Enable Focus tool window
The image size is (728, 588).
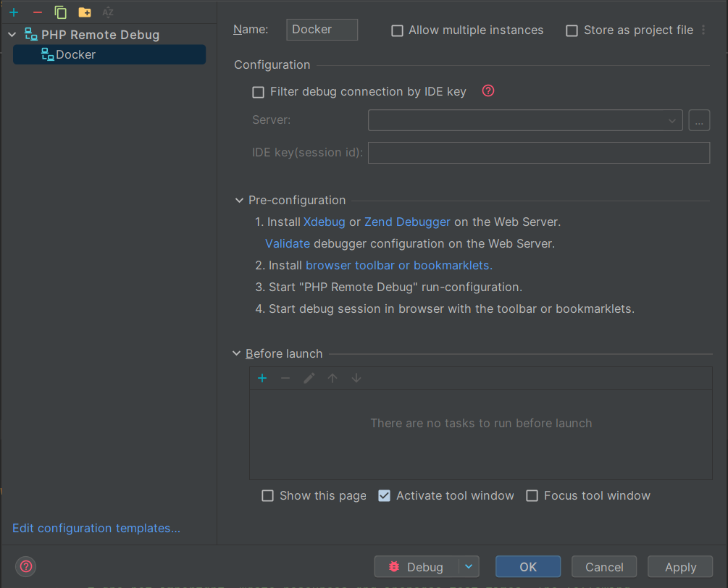click(532, 495)
